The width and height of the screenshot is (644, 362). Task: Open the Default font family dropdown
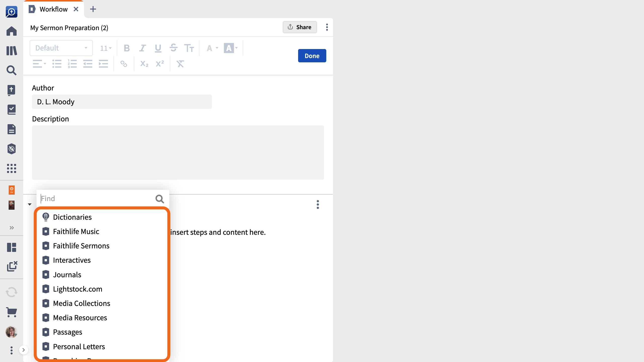click(x=61, y=48)
